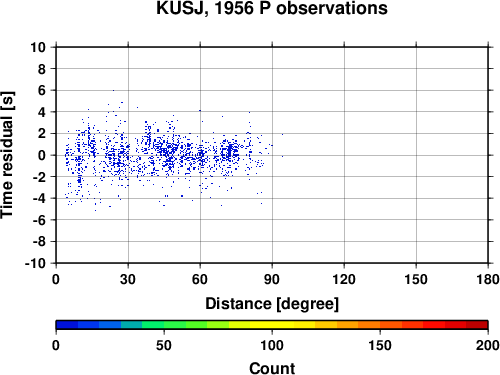Click the dense data cluster near 72 degrees distance
The image size is (500, 375).
[x=230, y=152]
